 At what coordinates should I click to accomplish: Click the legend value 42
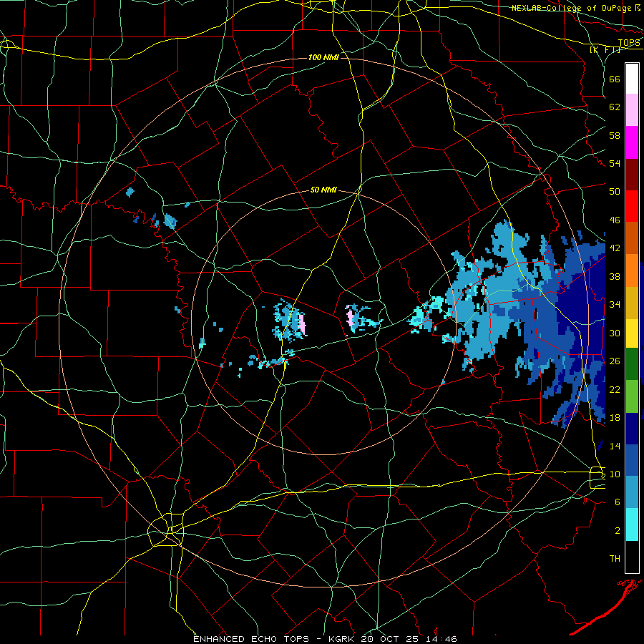(x=615, y=248)
